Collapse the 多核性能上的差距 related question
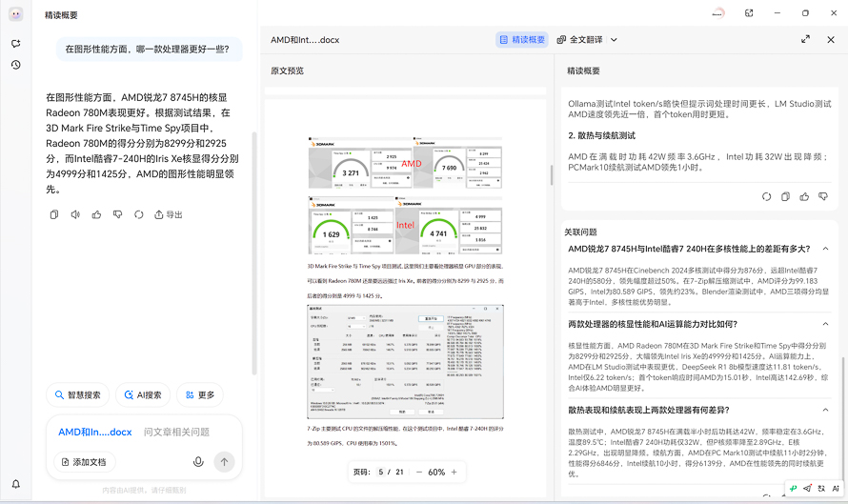The image size is (848, 504). 825,249
